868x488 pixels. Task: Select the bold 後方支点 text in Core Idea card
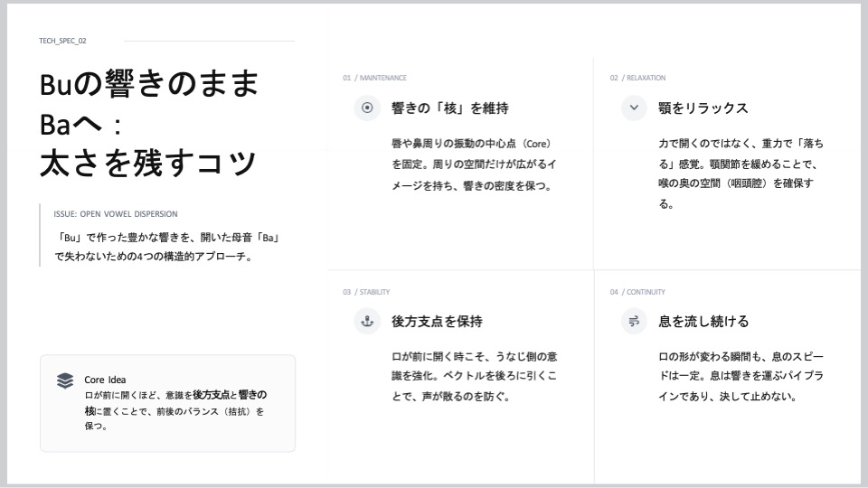pyautogui.click(x=212, y=395)
